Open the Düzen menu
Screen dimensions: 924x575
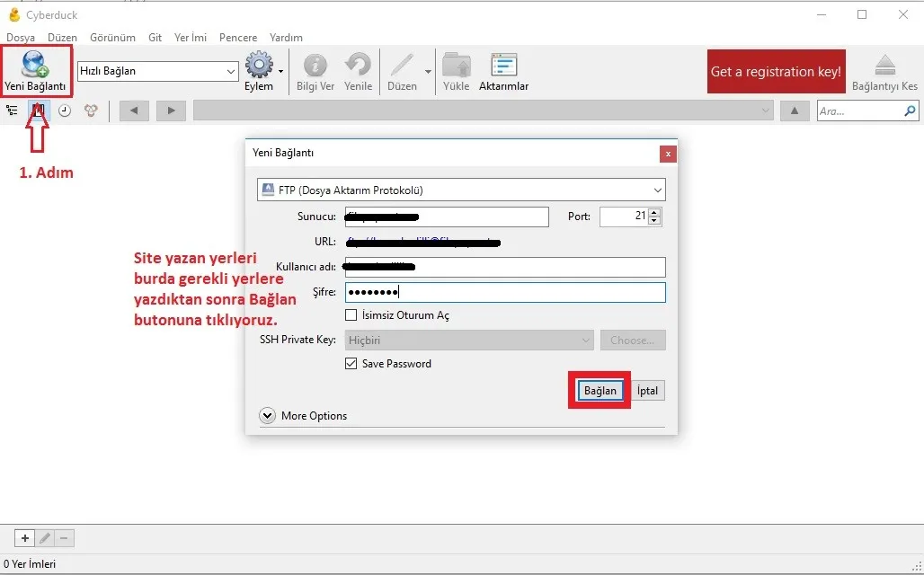[x=62, y=38]
